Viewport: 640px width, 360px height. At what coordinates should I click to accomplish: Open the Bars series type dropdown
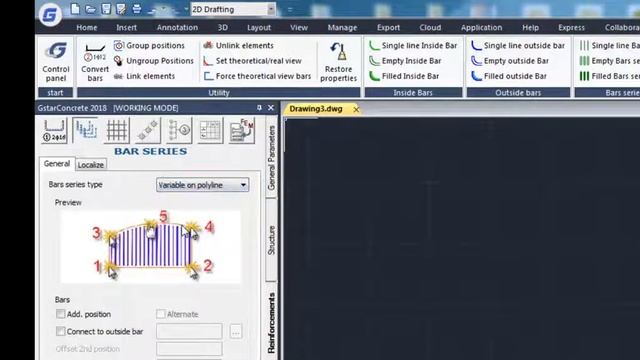click(202, 185)
